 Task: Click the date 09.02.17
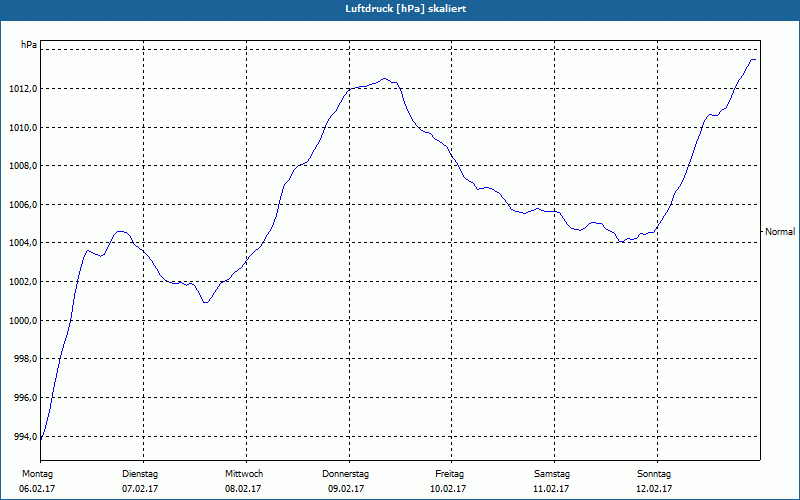345,489
